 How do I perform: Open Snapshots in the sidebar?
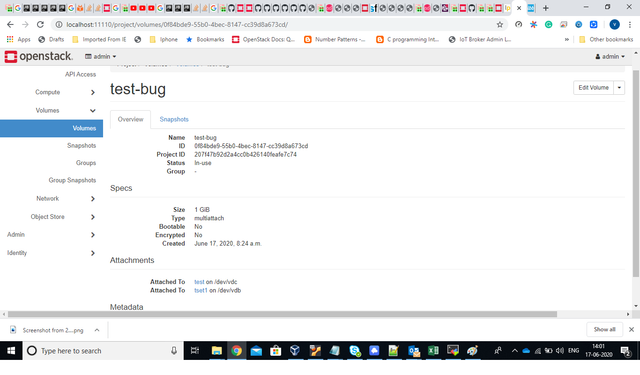[x=81, y=146]
